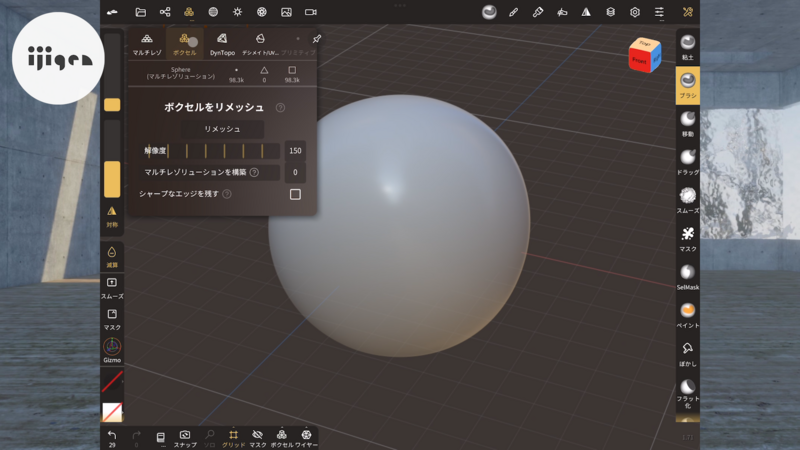Switch to the DynTopo tab
This screenshot has width=800, height=450.
222,44
